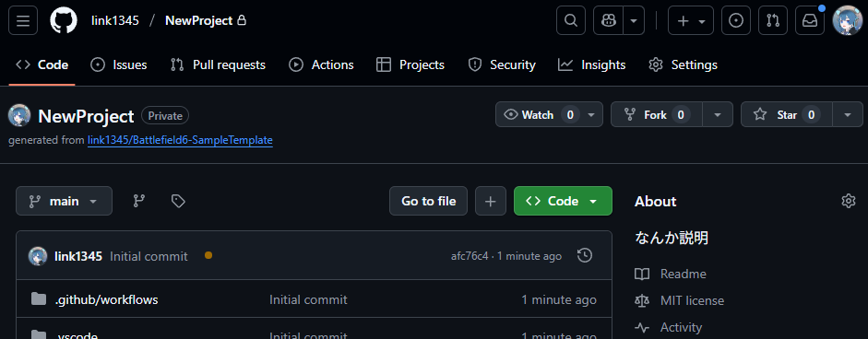Click the Private visibility badge
The image size is (868, 339).
[165, 115]
